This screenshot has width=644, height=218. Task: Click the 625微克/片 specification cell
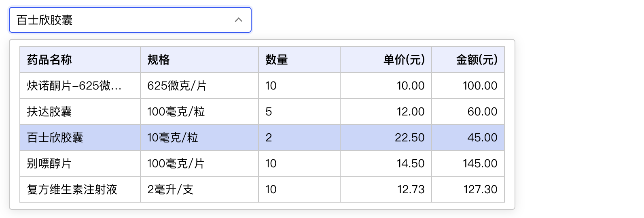pos(199,85)
